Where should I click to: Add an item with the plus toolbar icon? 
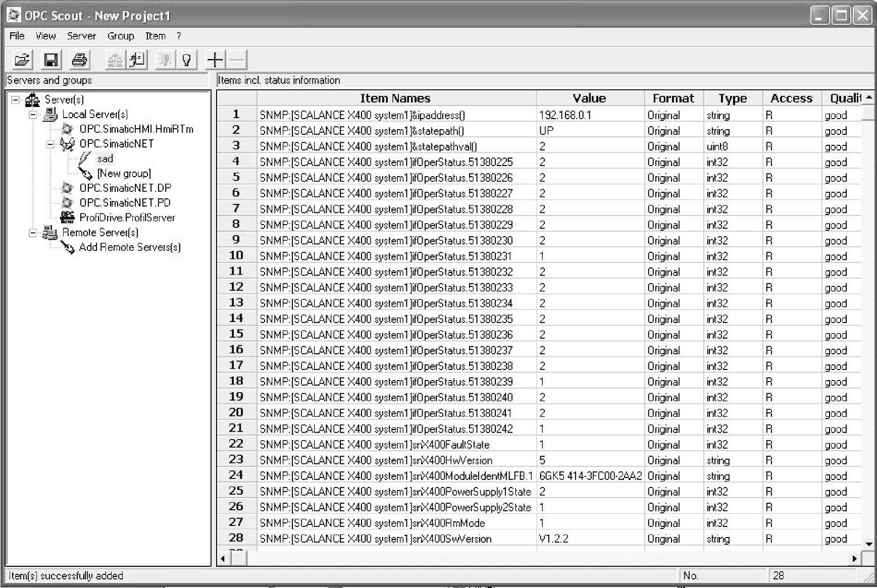pyautogui.click(x=215, y=60)
